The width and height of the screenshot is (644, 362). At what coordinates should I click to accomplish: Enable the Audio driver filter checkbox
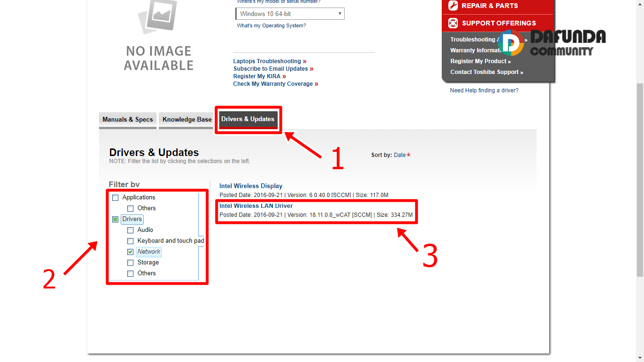tap(131, 230)
